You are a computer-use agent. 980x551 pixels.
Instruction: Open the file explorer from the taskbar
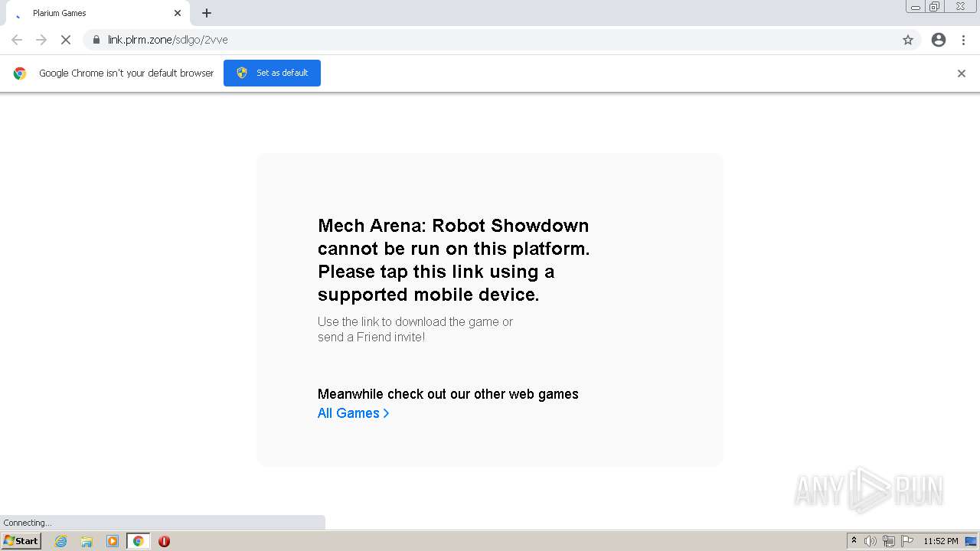click(x=87, y=541)
